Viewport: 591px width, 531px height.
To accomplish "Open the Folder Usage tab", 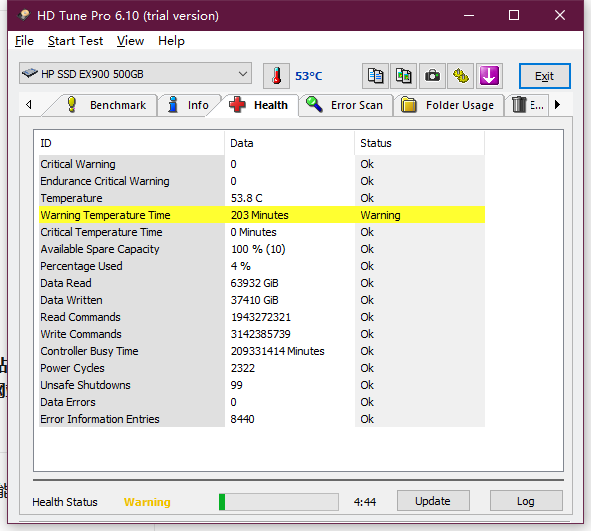I will pos(448,105).
